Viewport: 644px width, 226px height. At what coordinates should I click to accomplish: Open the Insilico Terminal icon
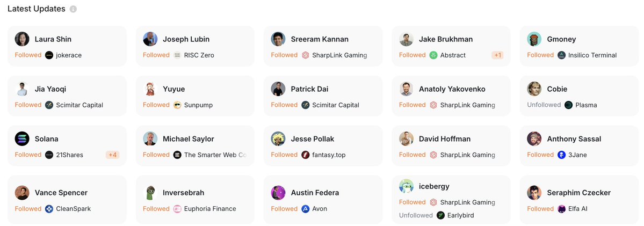562,55
